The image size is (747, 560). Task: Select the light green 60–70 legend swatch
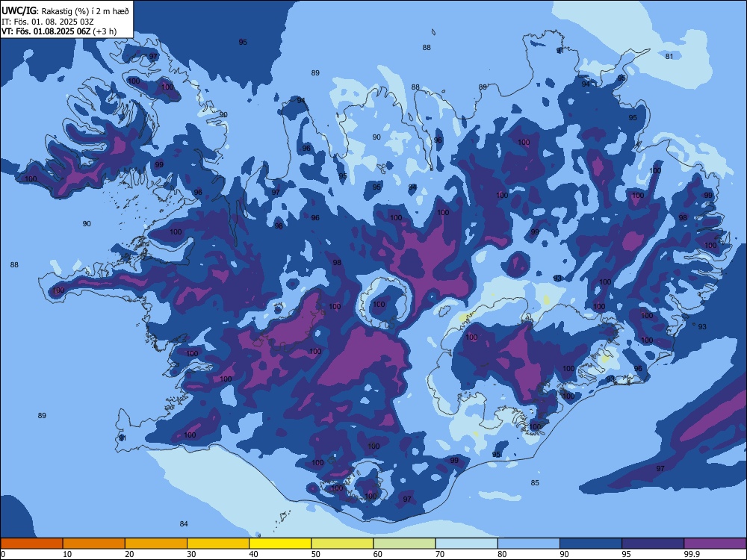tap(404, 544)
